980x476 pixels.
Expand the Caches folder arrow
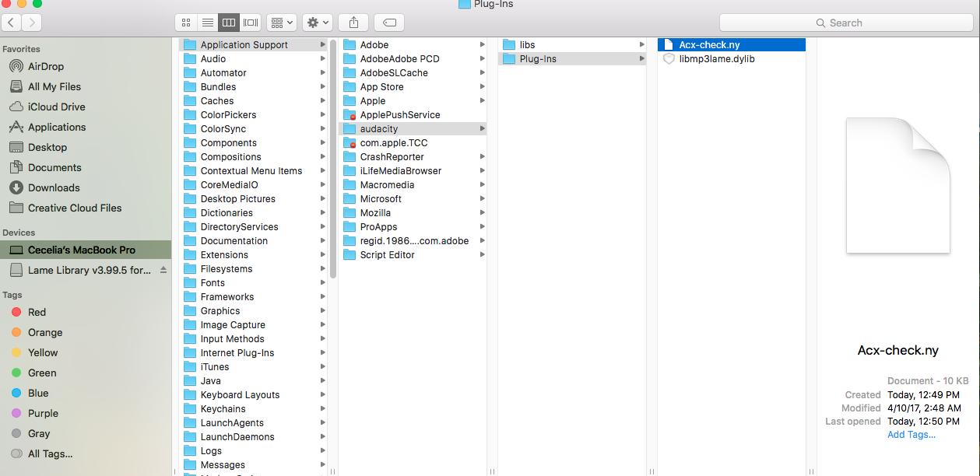[x=322, y=100]
